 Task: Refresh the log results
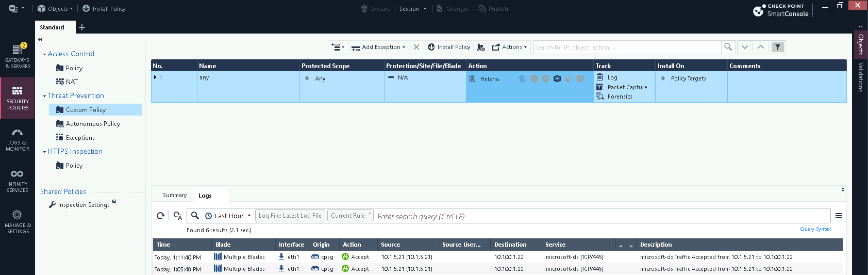161,216
